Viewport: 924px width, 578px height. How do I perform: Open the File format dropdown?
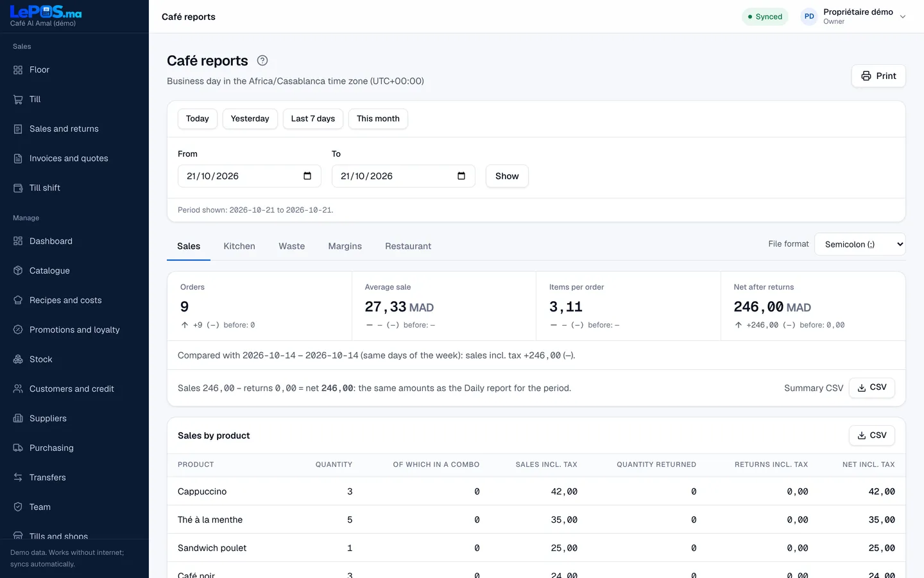[860, 245]
